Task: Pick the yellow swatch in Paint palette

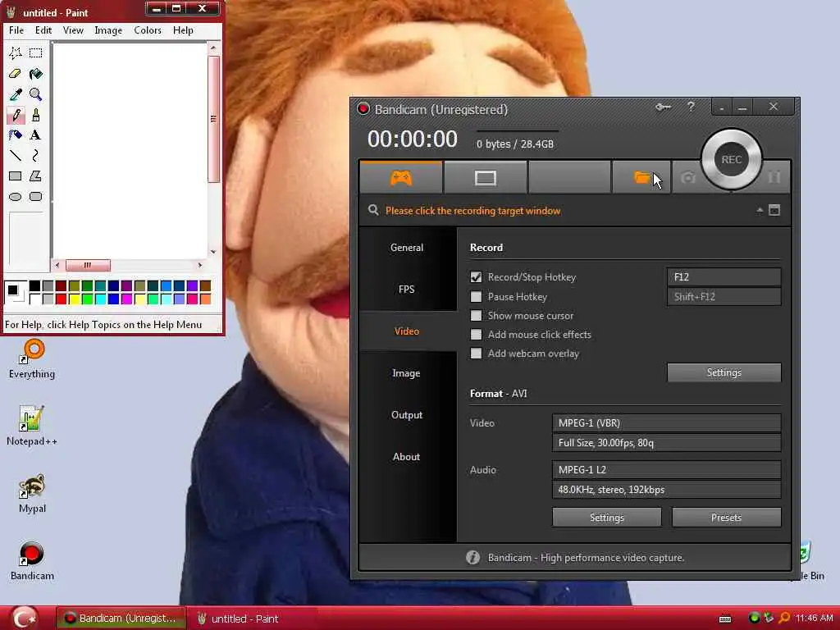Action: point(74,299)
